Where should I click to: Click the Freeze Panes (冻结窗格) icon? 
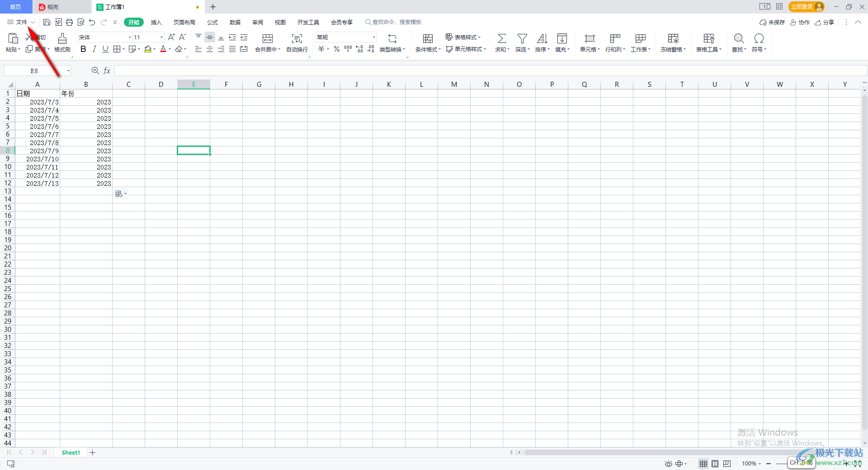[x=673, y=38]
